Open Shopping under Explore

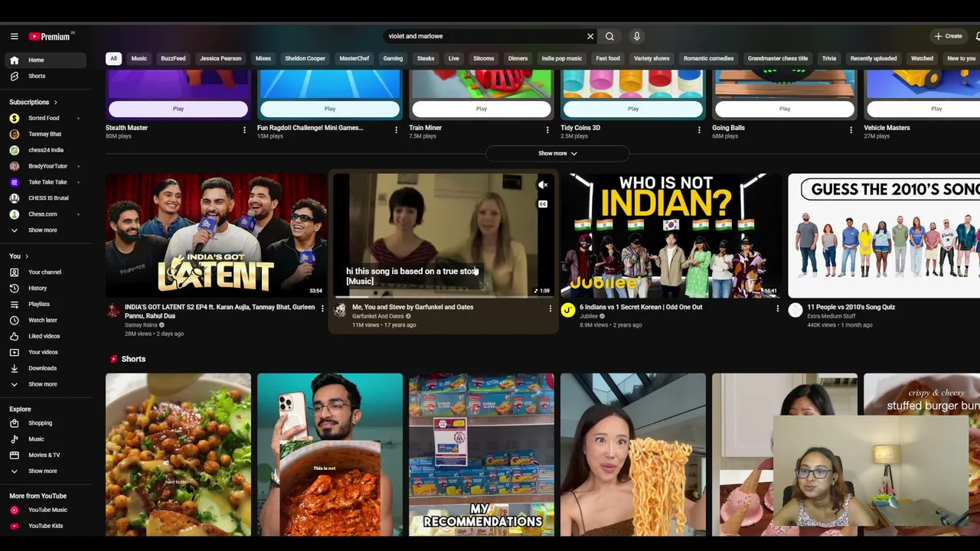(46, 422)
